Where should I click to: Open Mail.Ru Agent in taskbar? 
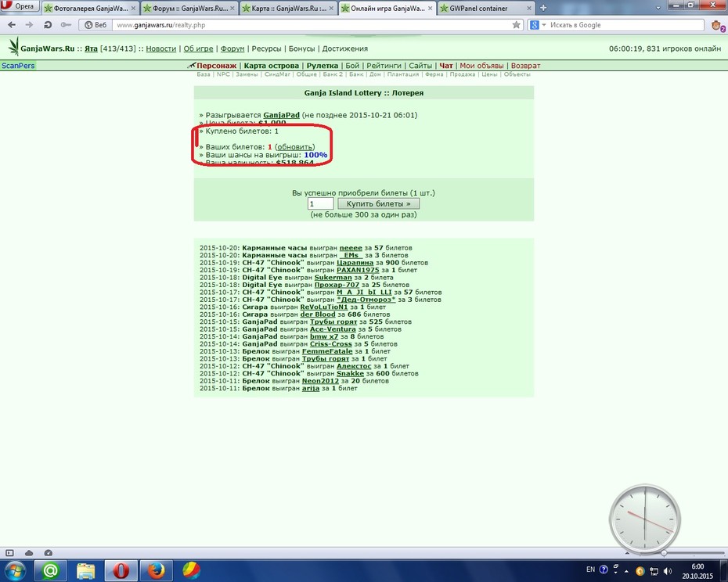tap(51, 570)
